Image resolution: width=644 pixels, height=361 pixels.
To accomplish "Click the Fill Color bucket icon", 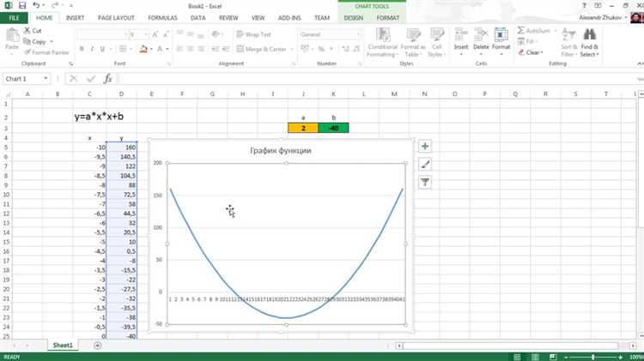I will pyautogui.click(x=143, y=49).
